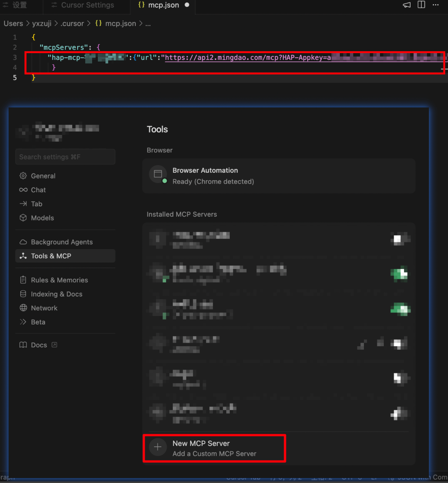
Task: Expand the yxzuji breadcrumb segment
Action: coord(42,24)
